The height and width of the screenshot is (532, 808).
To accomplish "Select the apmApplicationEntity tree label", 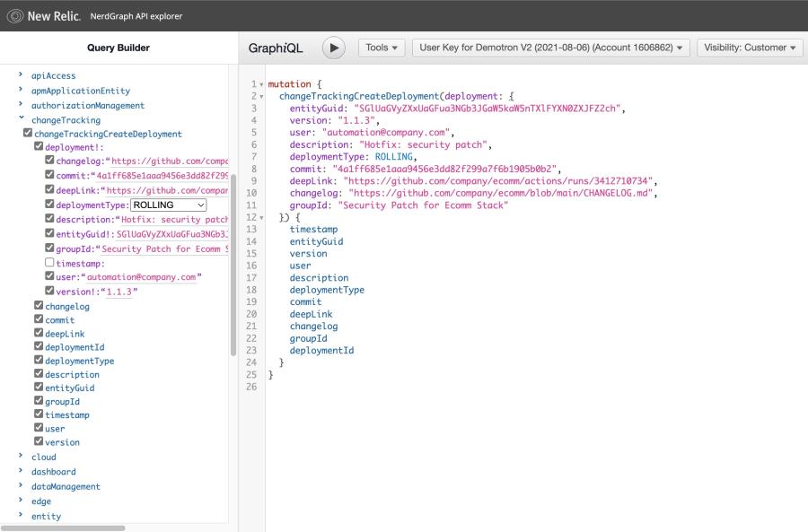I will (x=81, y=91).
